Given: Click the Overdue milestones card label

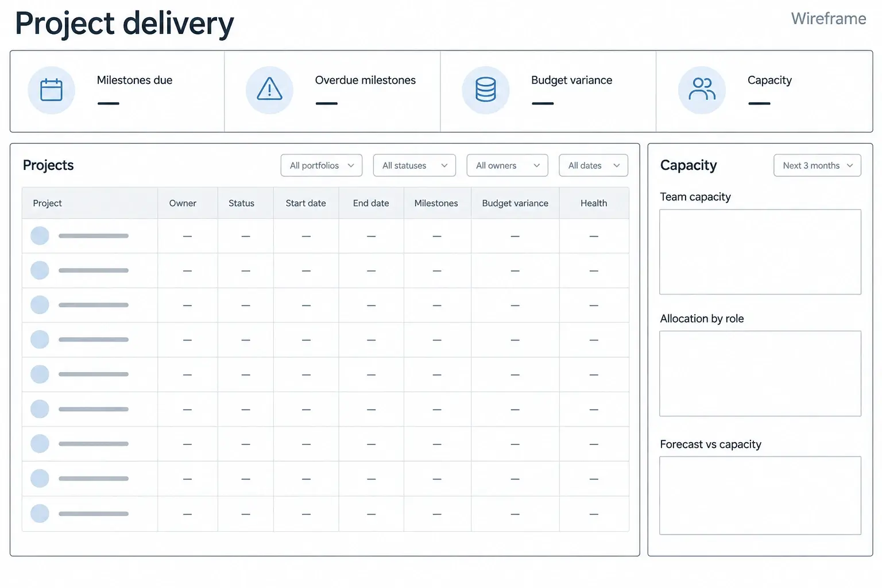Looking at the screenshot, I should pyautogui.click(x=365, y=80).
